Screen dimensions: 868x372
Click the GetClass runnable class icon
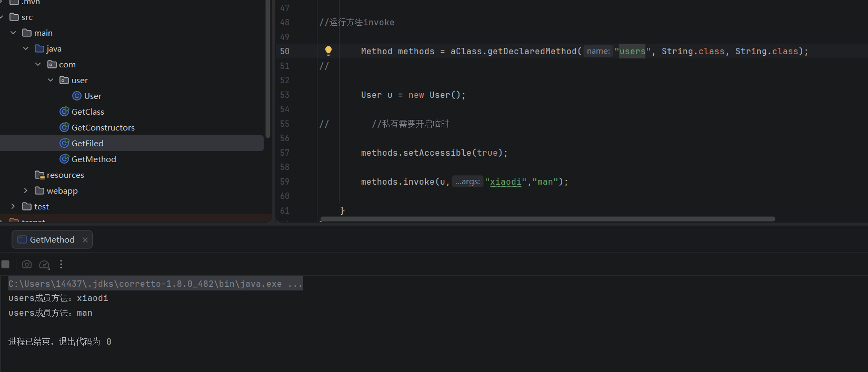pos(64,112)
